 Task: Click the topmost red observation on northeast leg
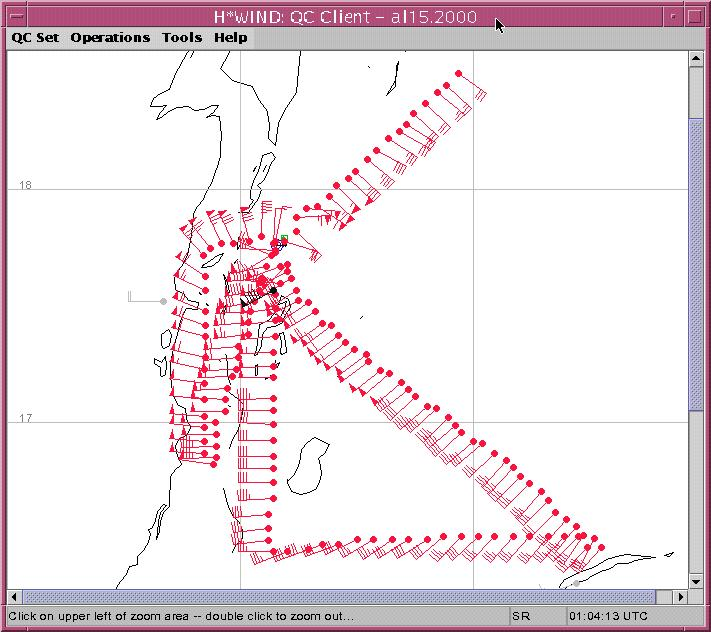tap(459, 73)
